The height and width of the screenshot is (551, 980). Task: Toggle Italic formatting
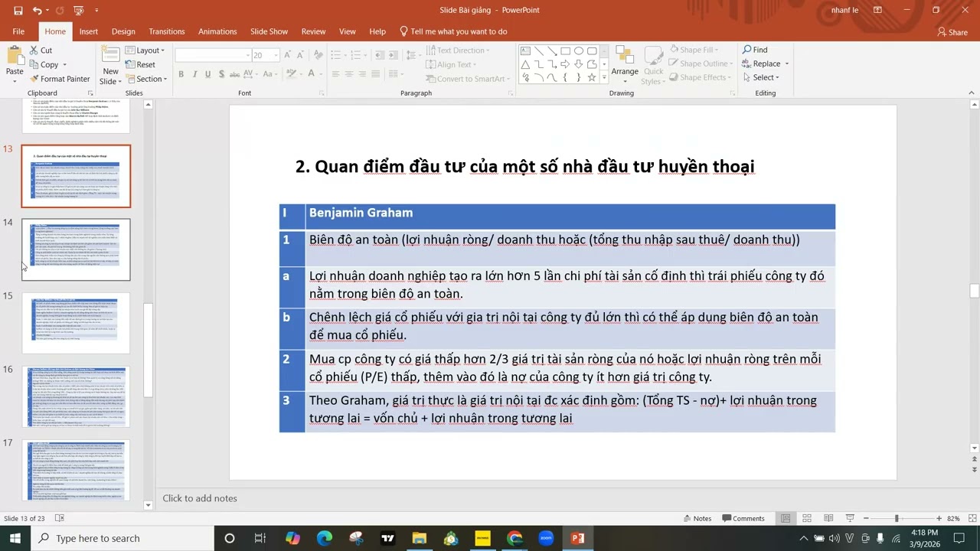[x=194, y=74]
